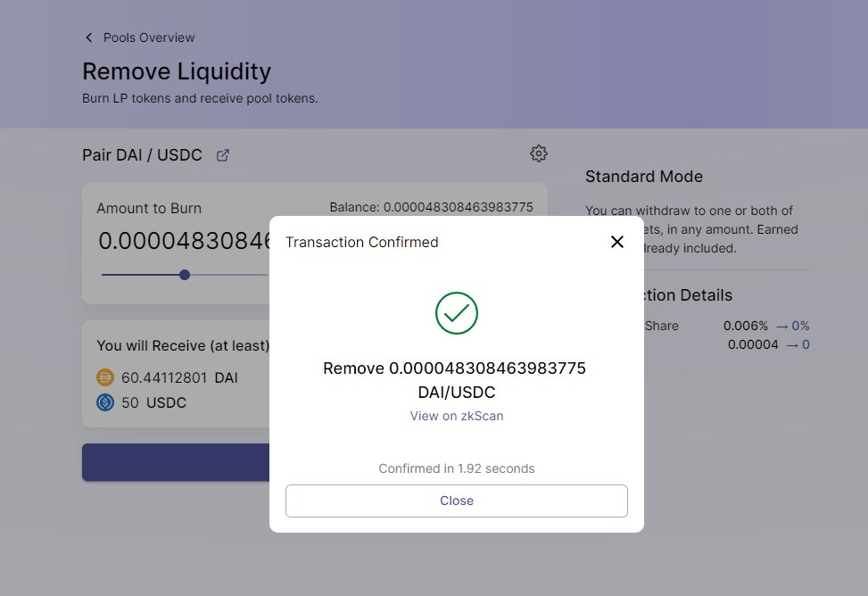The height and width of the screenshot is (596, 868).
Task: Click the 50 USDC amount
Action: click(x=153, y=402)
